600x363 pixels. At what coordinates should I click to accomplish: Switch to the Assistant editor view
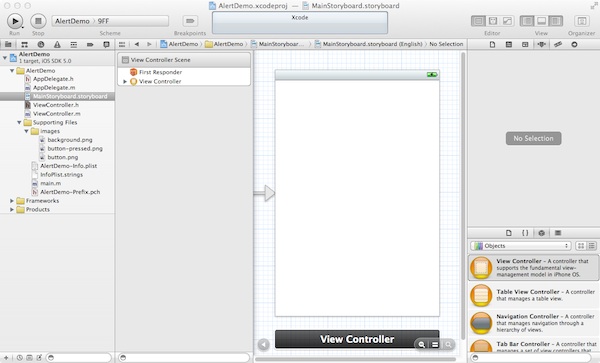click(x=493, y=21)
